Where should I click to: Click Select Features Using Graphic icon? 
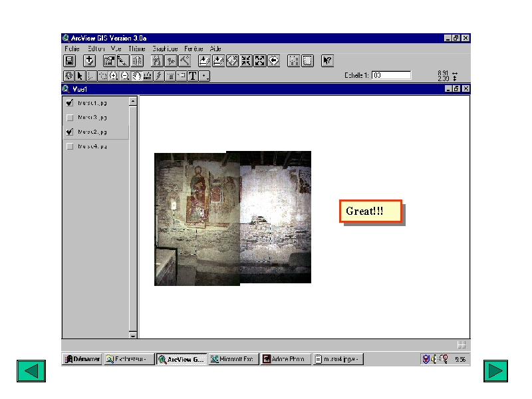[x=293, y=61]
